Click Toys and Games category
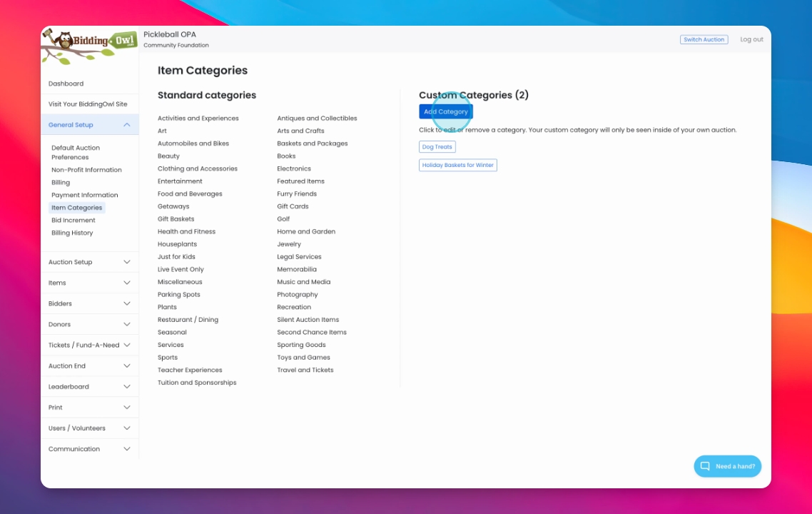This screenshot has height=514, width=812. tap(303, 358)
